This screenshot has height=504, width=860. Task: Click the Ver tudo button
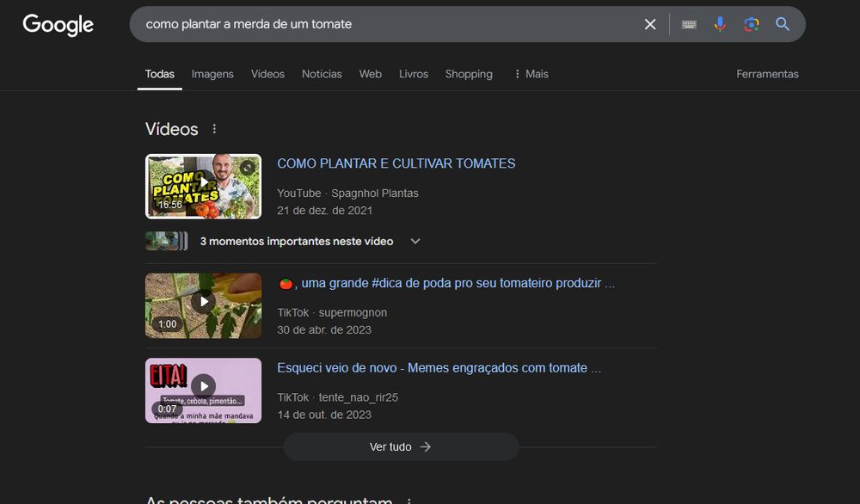(401, 447)
